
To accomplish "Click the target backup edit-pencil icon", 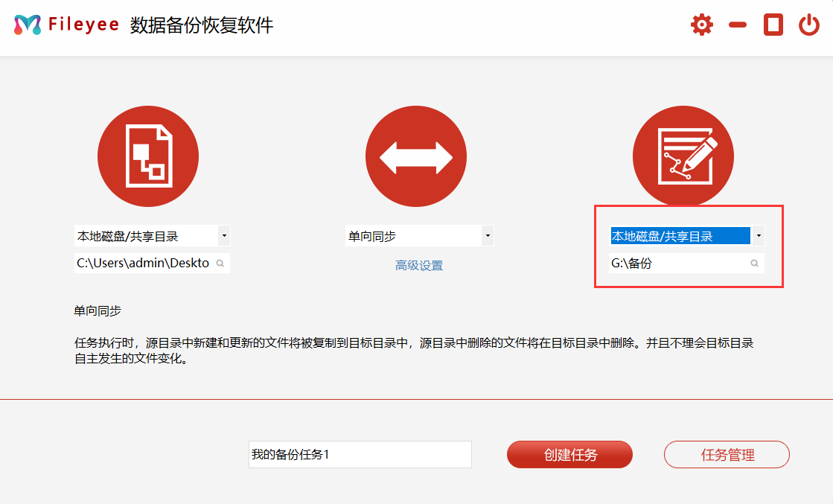I will pos(683,156).
